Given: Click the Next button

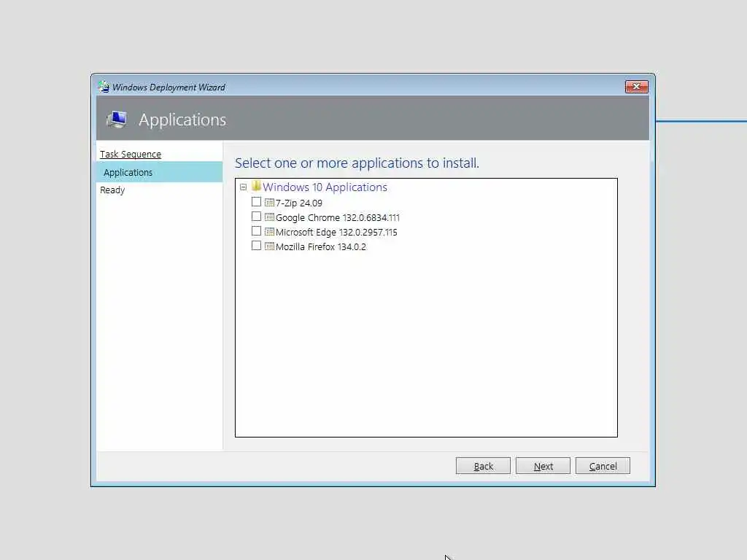Looking at the screenshot, I should point(543,466).
